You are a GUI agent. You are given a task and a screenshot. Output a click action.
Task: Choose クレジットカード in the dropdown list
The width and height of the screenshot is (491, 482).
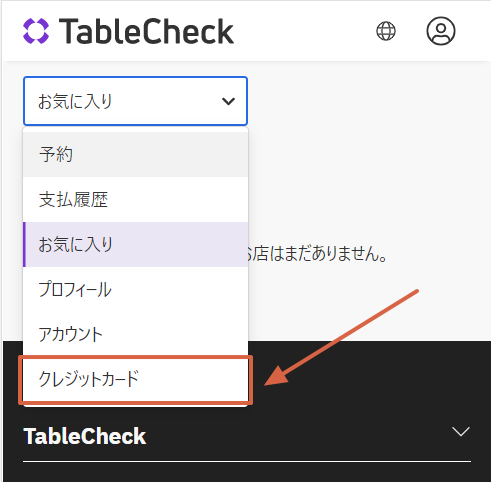[135, 379]
